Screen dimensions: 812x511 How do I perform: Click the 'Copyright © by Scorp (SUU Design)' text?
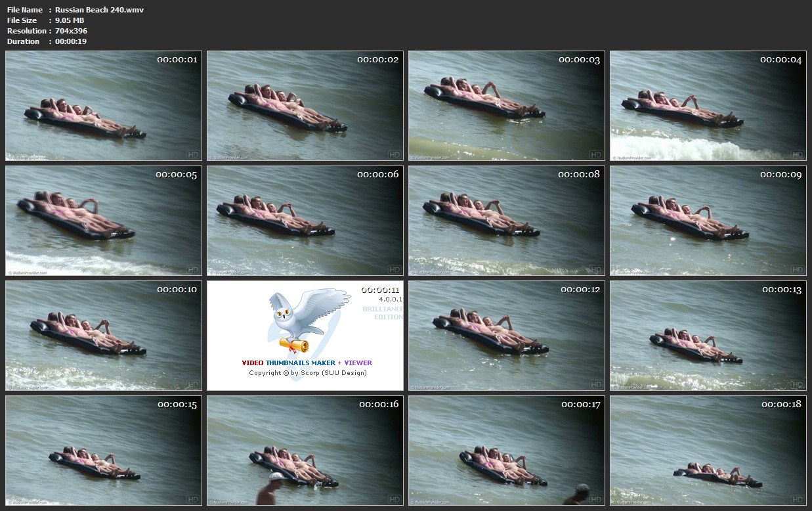[x=307, y=373]
